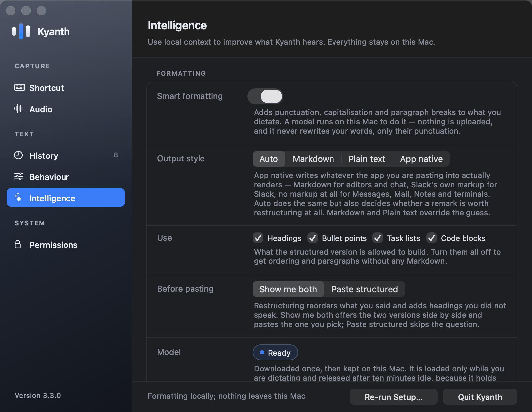532x412 pixels.
Task: Click the Permissions lock icon
Action: point(18,244)
